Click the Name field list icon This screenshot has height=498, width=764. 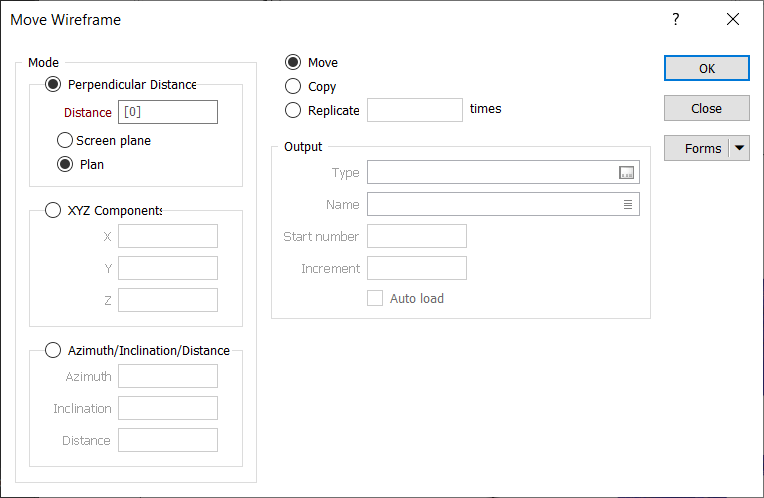pyautogui.click(x=627, y=204)
